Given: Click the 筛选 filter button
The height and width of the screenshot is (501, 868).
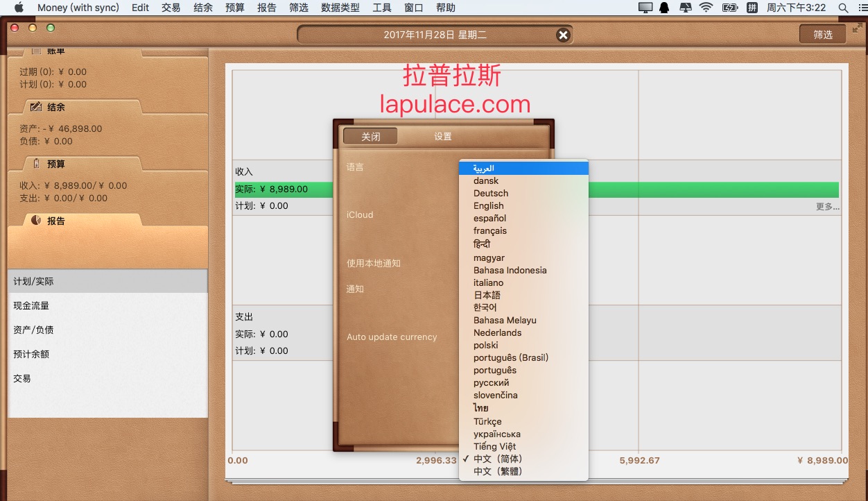Looking at the screenshot, I should click(822, 35).
